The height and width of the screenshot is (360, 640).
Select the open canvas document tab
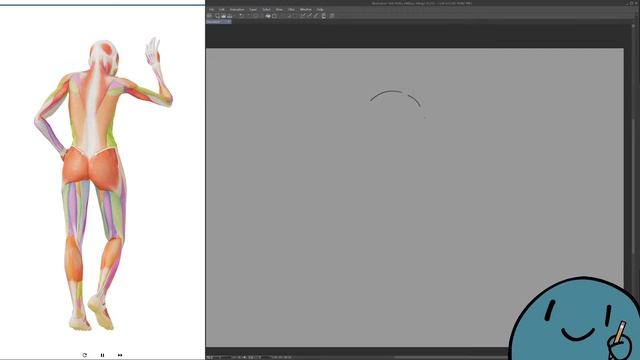coord(219,22)
